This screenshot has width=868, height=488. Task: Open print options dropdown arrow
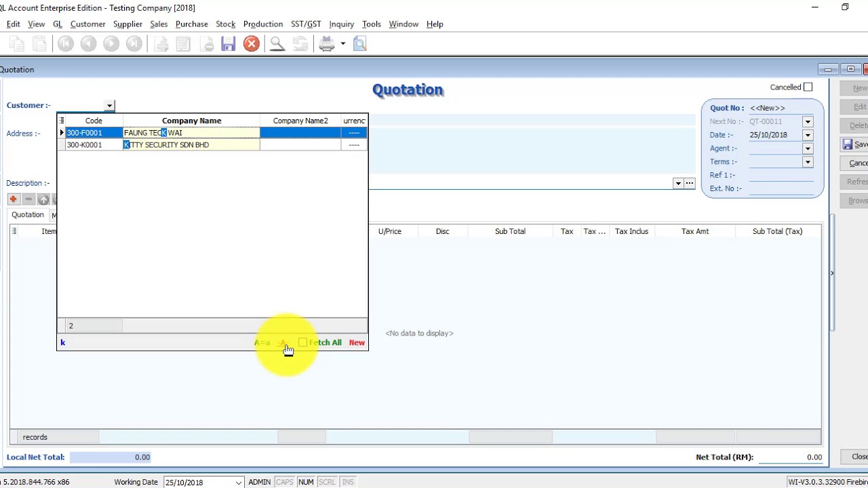point(342,44)
